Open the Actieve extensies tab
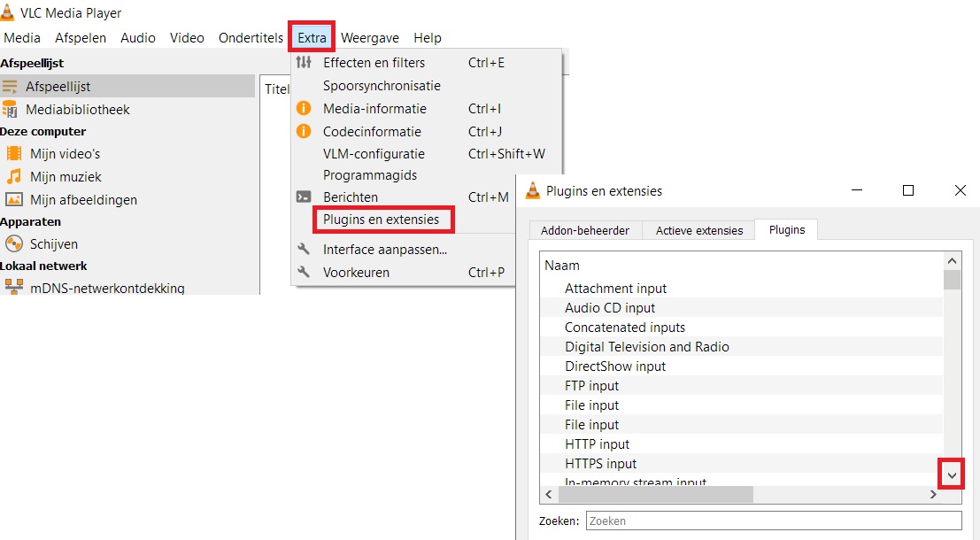This screenshot has width=980, height=540. tap(698, 230)
